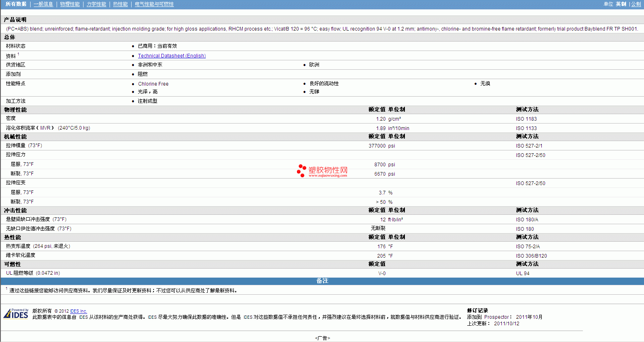Click the 可燃性 section heading
The image size is (644, 342).
[x=12, y=264]
